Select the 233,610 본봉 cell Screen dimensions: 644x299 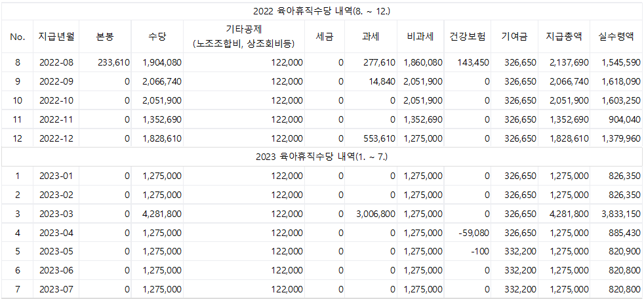106,63
